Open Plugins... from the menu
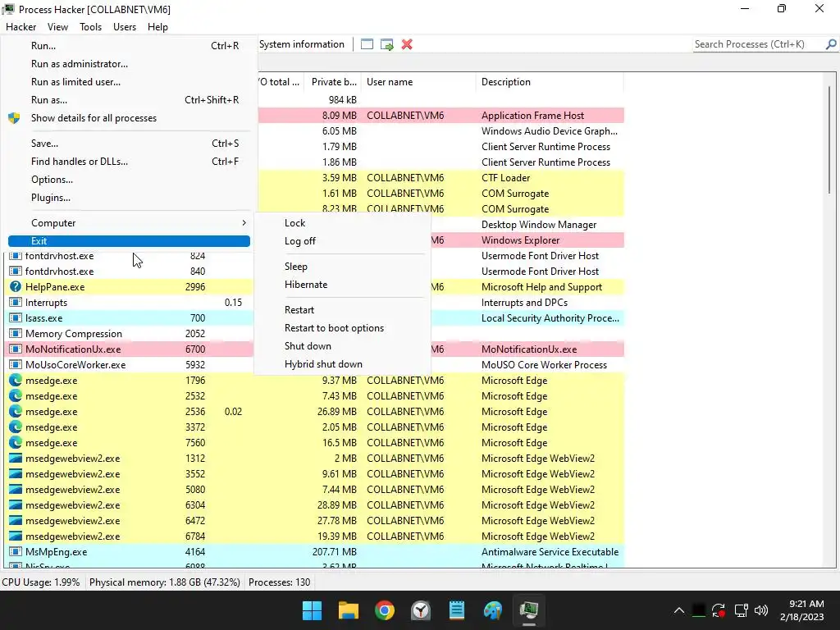The height and width of the screenshot is (630, 840). pyautogui.click(x=129, y=198)
